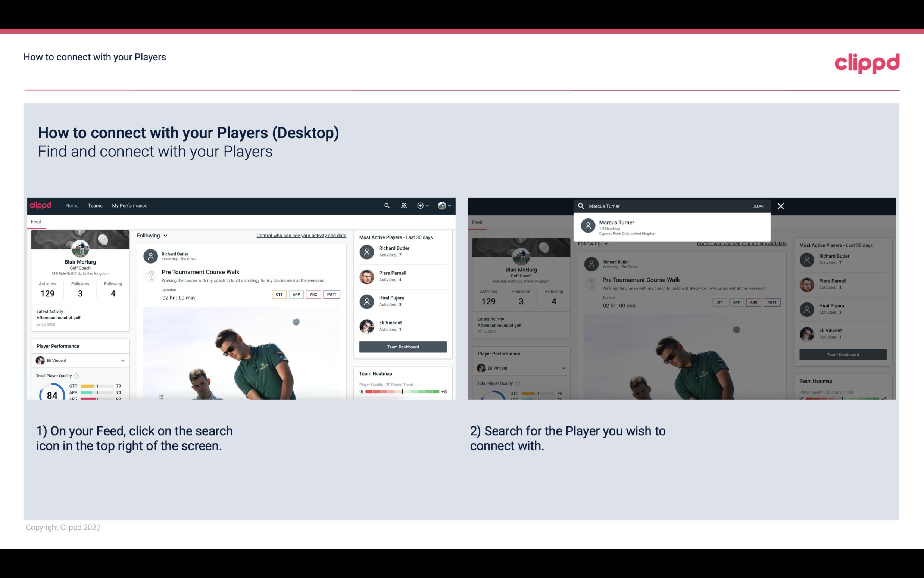924x578 pixels.
Task: Select the My Performance tab
Action: [129, 206]
